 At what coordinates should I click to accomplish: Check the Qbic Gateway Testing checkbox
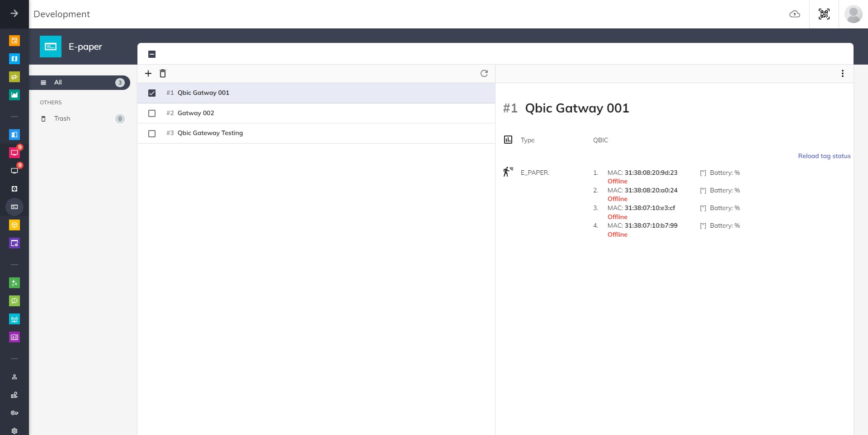(x=152, y=134)
